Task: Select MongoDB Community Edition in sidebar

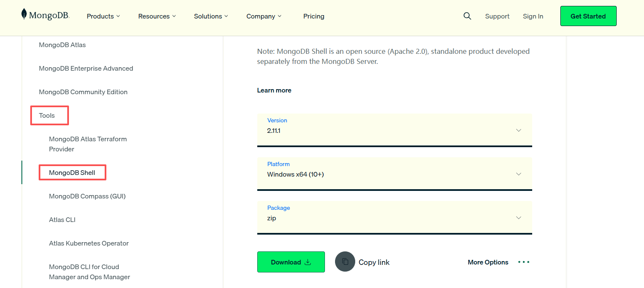Action: 83,92
